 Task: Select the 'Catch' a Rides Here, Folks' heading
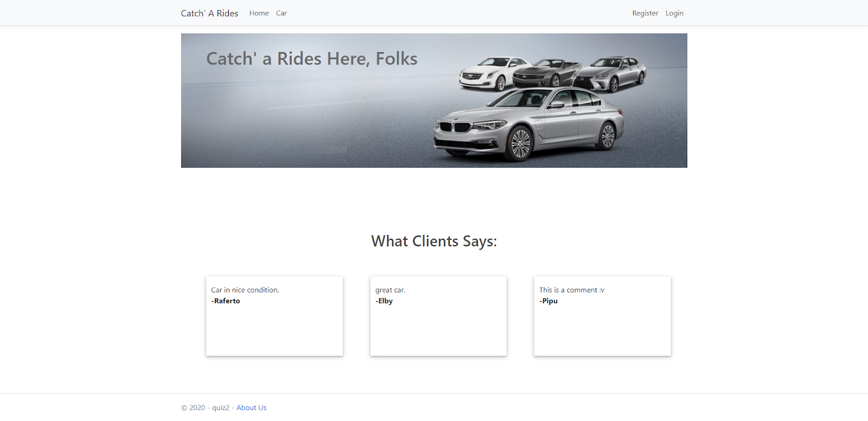click(312, 59)
